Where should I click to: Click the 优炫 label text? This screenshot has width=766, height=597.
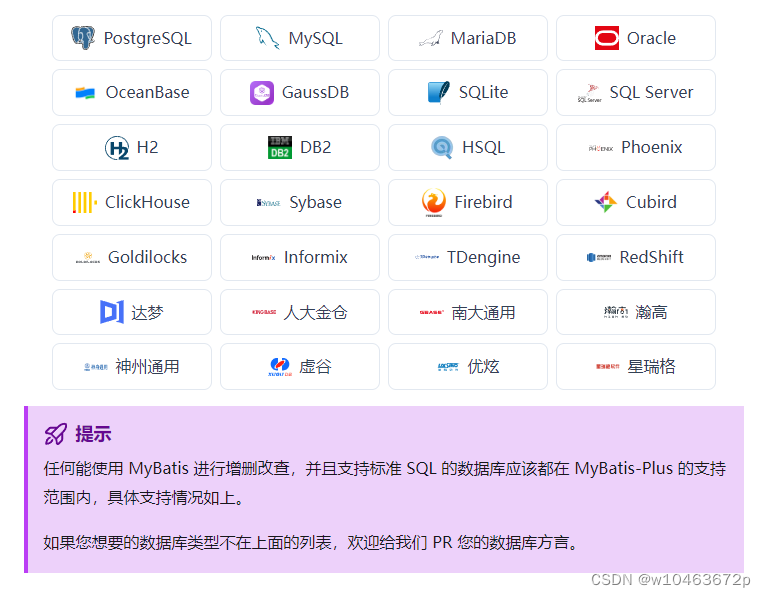coord(484,366)
